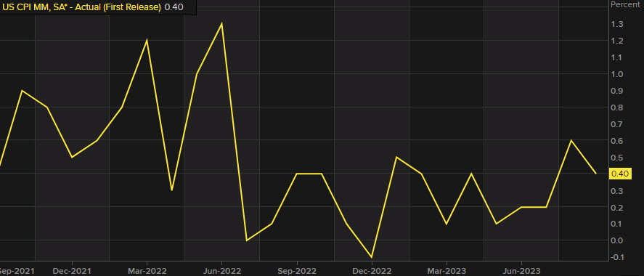Click the 0.3 y-axis value
Viewport: 644px width, 276px height.
pos(617,191)
